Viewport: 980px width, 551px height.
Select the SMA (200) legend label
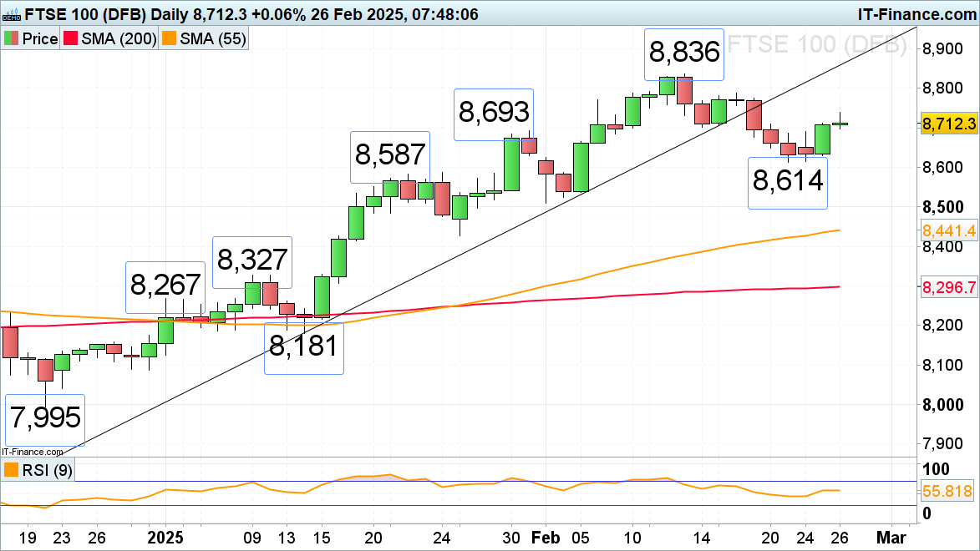click(x=119, y=39)
